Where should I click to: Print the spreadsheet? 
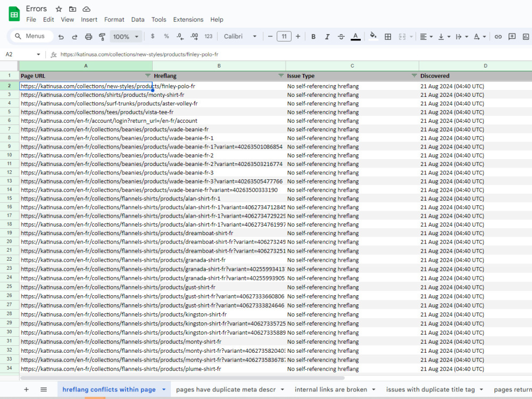88,37
